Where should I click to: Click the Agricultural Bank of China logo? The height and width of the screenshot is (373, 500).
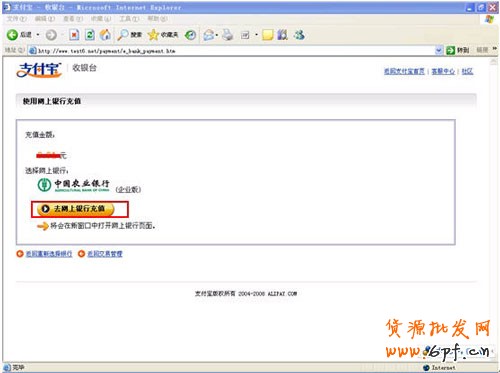[x=73, y=185]
